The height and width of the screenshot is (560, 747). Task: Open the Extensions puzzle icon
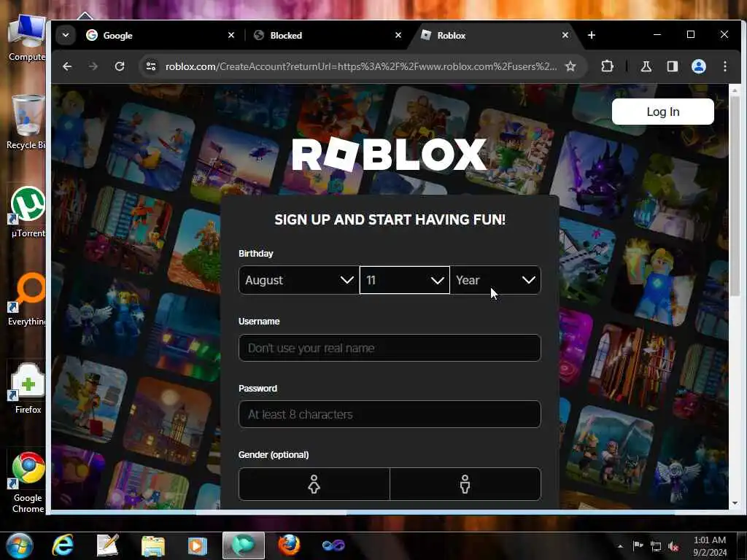[x=608, y=66]
